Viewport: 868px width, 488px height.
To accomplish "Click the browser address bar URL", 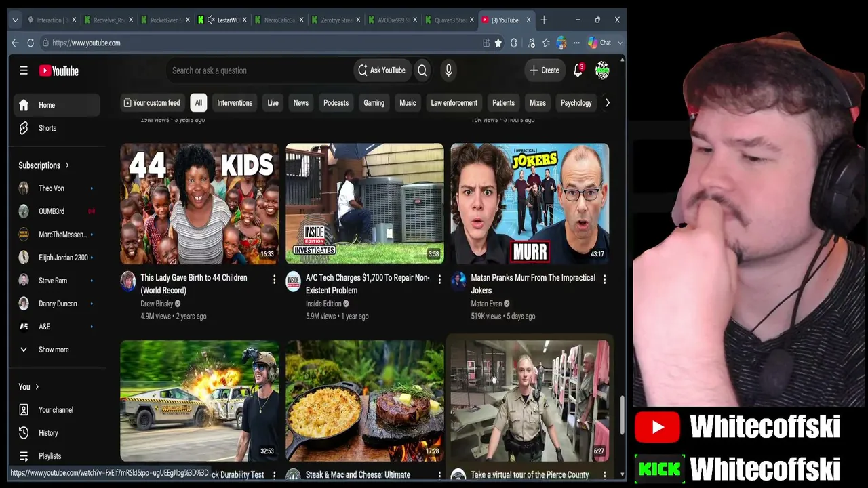I will click(86, 43).
